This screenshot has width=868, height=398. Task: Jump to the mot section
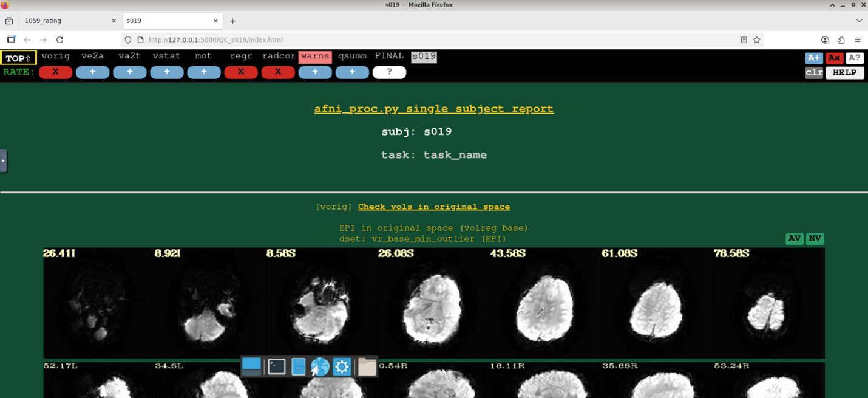(203, 57)
